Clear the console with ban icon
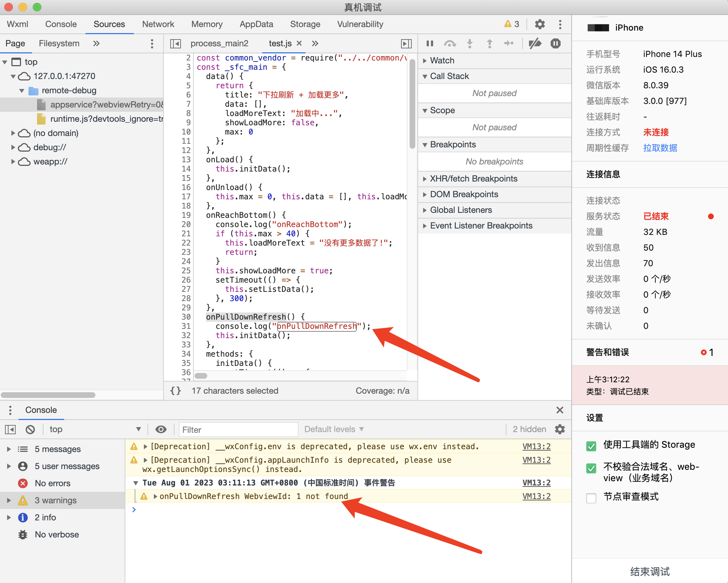728x583 pixels. pos(30,430)
